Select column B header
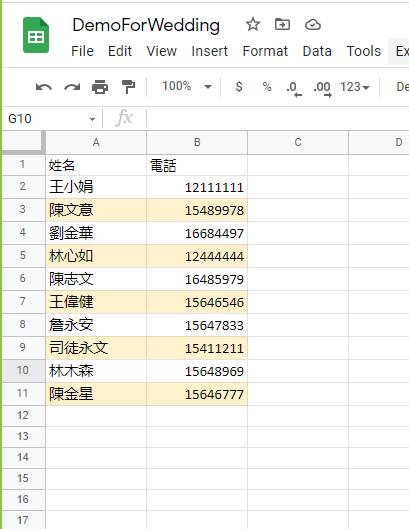The width and height of the screenshot is (409, 529). pos(197,142)
